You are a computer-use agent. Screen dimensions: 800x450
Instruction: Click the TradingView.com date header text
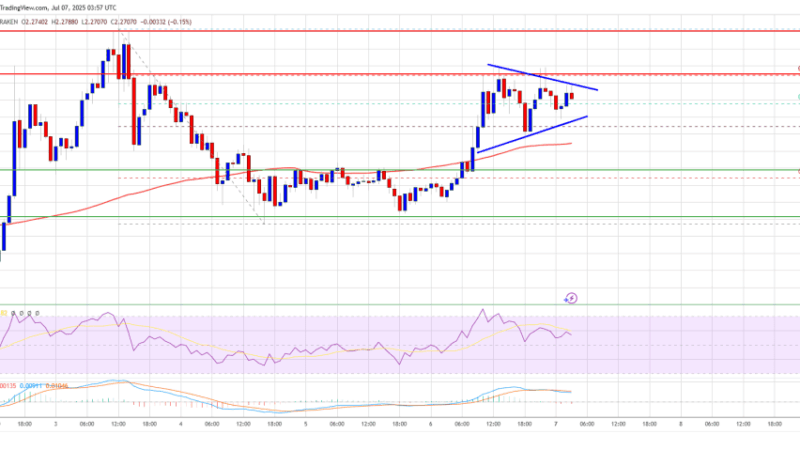[58, 8]
